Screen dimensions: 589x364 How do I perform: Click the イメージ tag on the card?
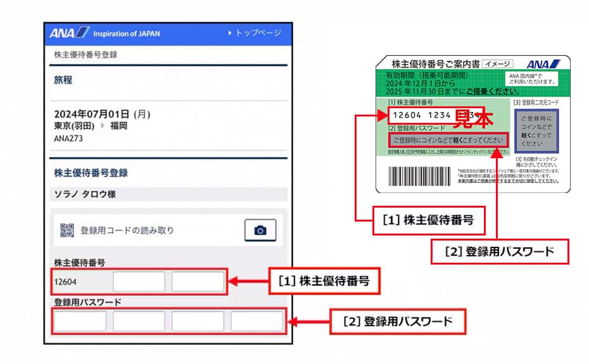pyautogui.click(x=498, y=64)
